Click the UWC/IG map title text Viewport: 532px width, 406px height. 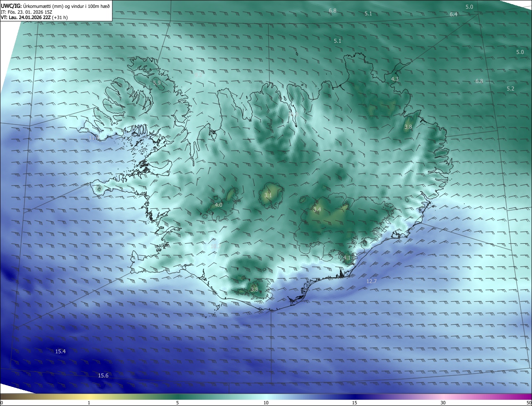55,5
